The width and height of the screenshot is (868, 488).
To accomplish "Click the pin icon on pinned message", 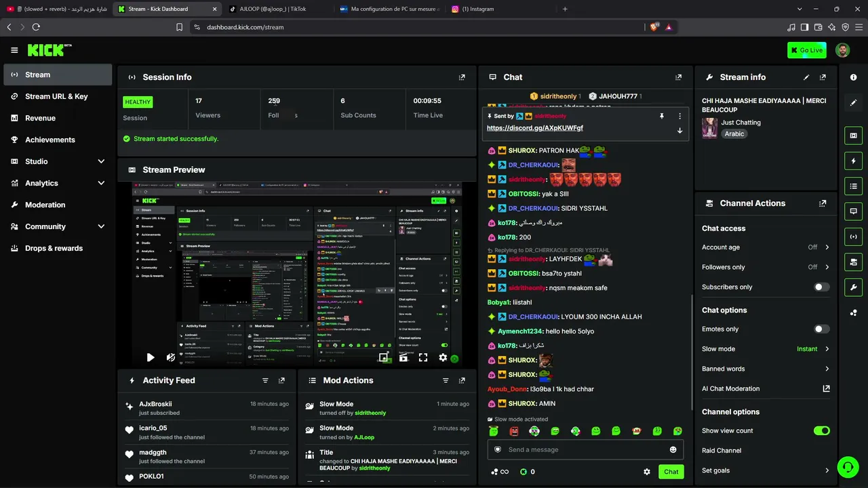I will (661, 116).
